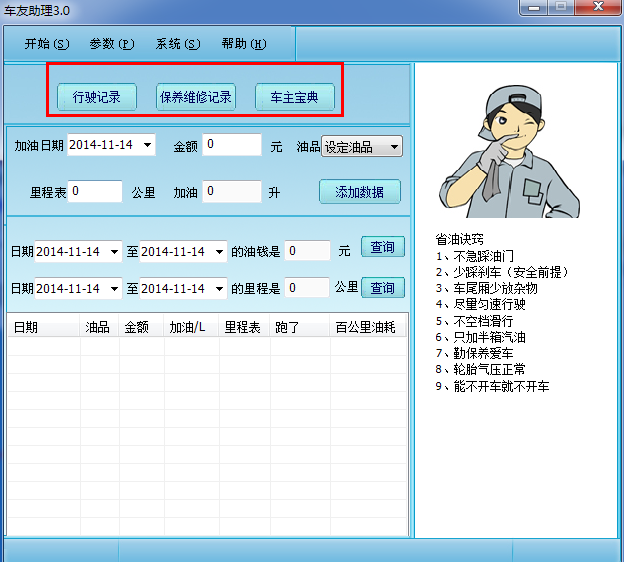Click the 省油诀窍 heading text
The height and width of the screenshot is (562, 624).
tap(459, 239)
